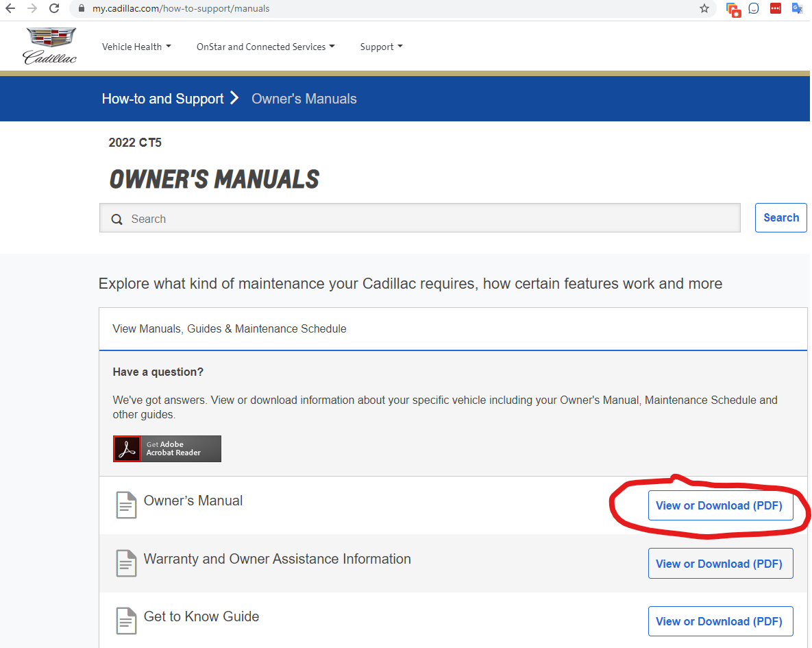Expand OnStar and Connected Services menu
This screenshot has width=812, height=648.
tap(265, 47)
